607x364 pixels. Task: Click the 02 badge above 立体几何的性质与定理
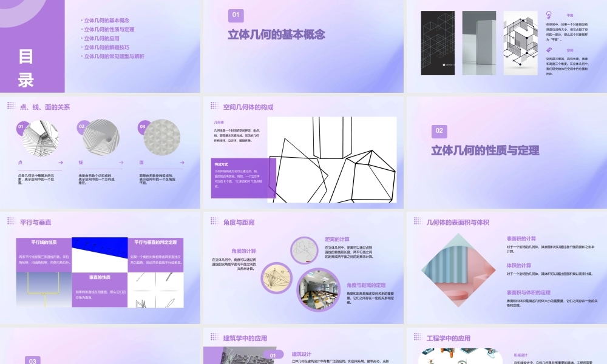[x=439, y=131]
